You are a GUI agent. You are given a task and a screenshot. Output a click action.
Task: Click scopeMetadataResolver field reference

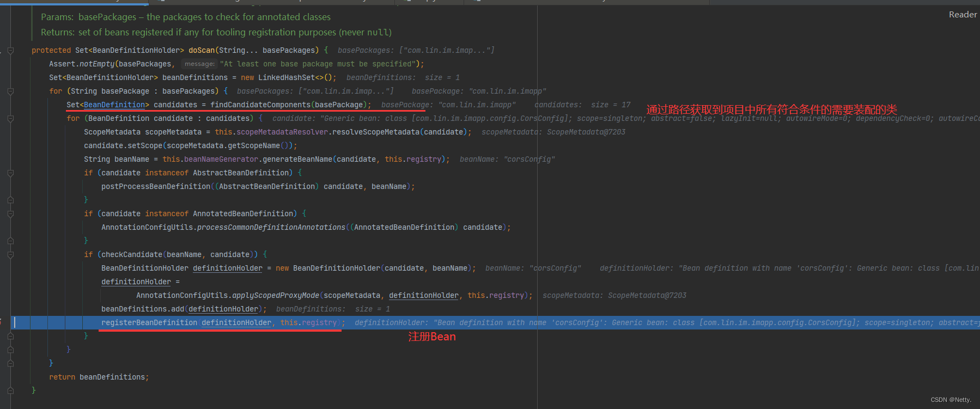(x=282, y=132)
